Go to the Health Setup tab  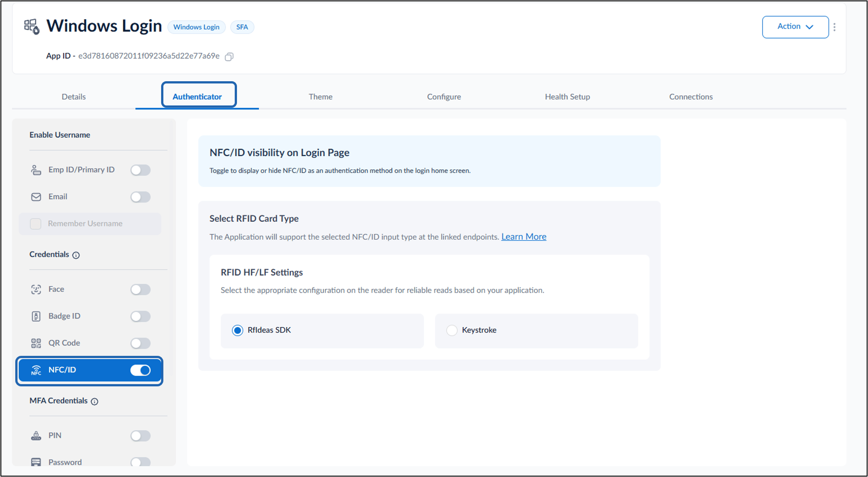[x=567, y=96]
